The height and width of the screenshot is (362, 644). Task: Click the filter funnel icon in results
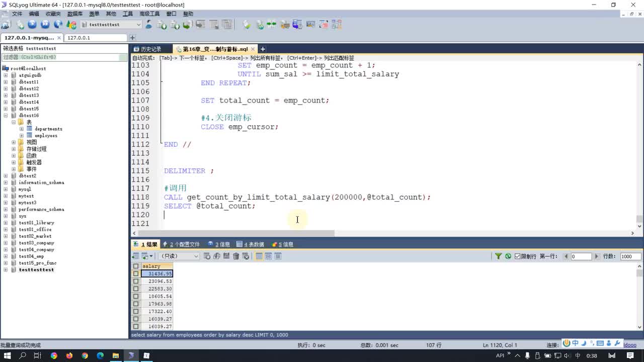498,256
